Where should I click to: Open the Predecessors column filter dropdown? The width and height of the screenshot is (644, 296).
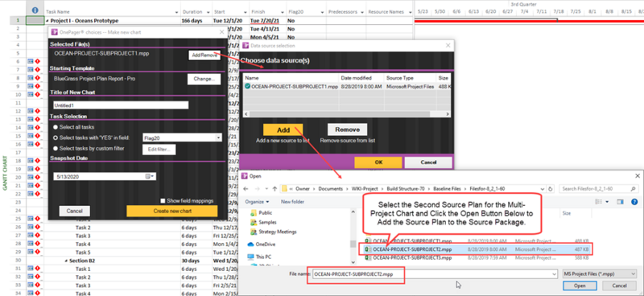click(x=361, y=12)
